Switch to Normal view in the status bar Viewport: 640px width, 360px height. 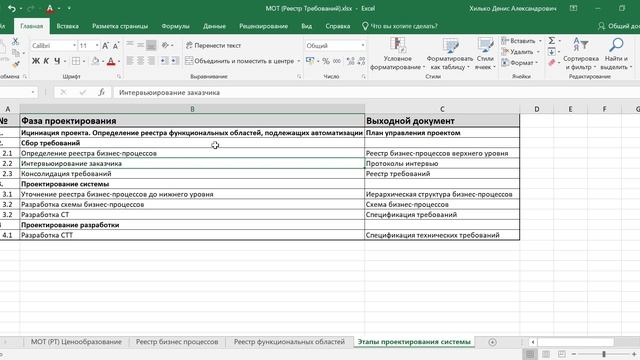click(x=530, y=354)
